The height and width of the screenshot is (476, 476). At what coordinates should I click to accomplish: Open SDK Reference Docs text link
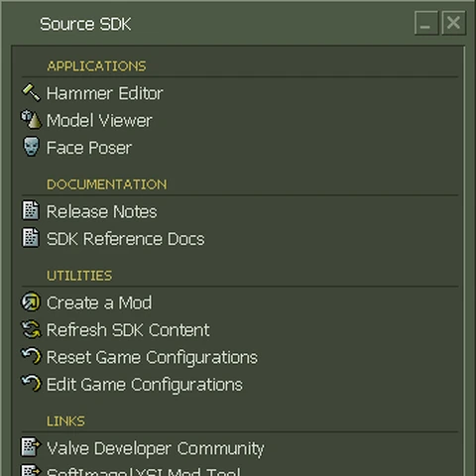(125, 239)
